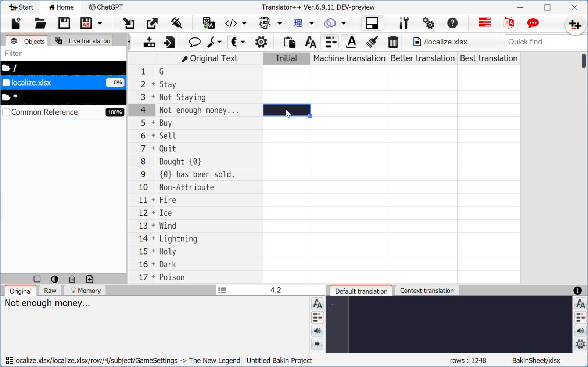Switch to the Live translation tab
Image resolution: width=588 pixels, height=367 pixels.
tap(82, 40)
